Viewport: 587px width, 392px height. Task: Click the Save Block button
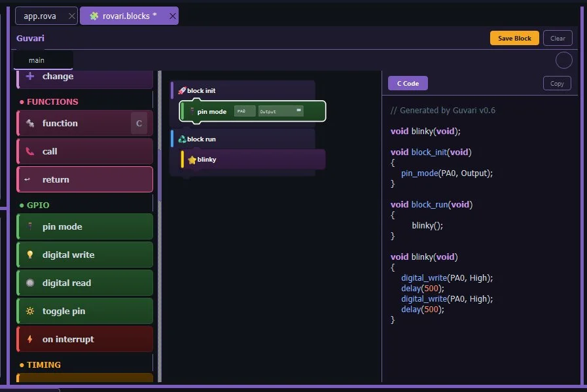click(x=514, y=38)
